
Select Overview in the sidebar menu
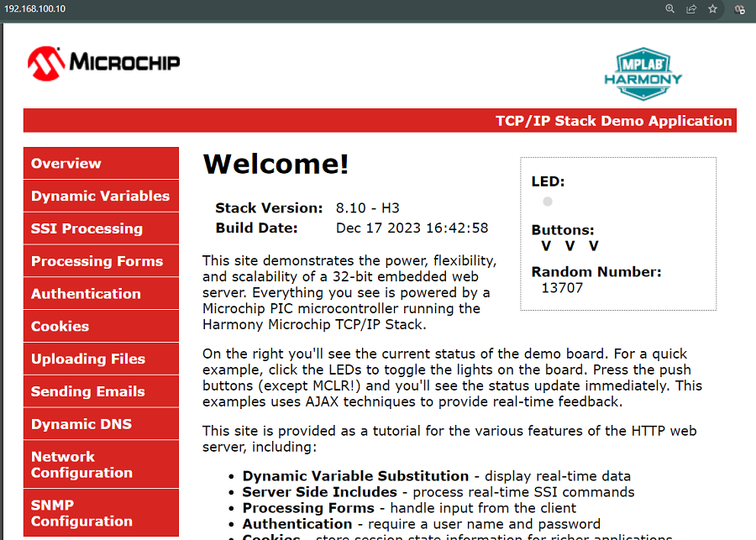[101, 163]
